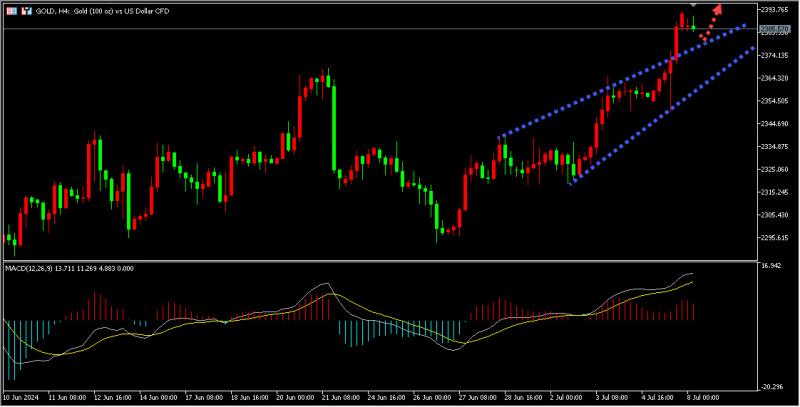Click the 2334.875 price scale value
Screen dimensions: 800x407
tap(776, 146)
